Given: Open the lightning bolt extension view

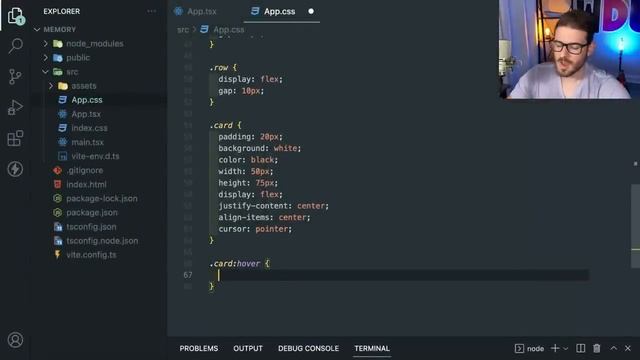Looking at the screenshot, I should (x=16, y=169).
